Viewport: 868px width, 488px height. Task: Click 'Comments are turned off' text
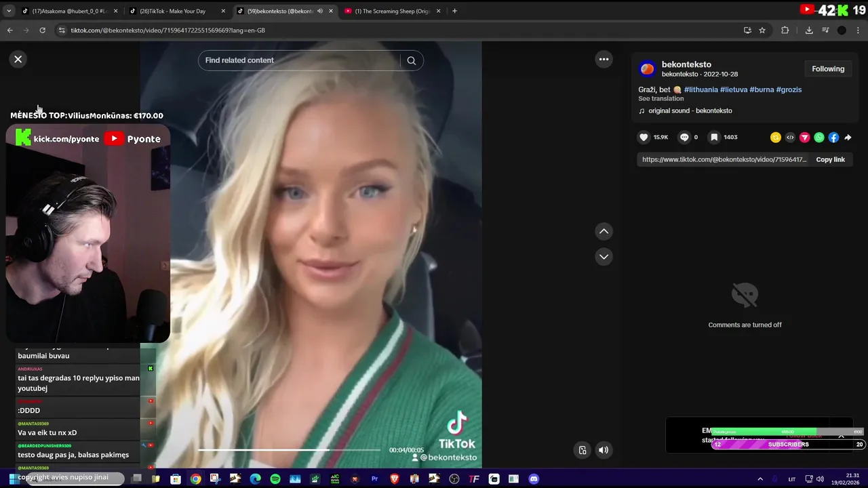(x=745, y=325)
